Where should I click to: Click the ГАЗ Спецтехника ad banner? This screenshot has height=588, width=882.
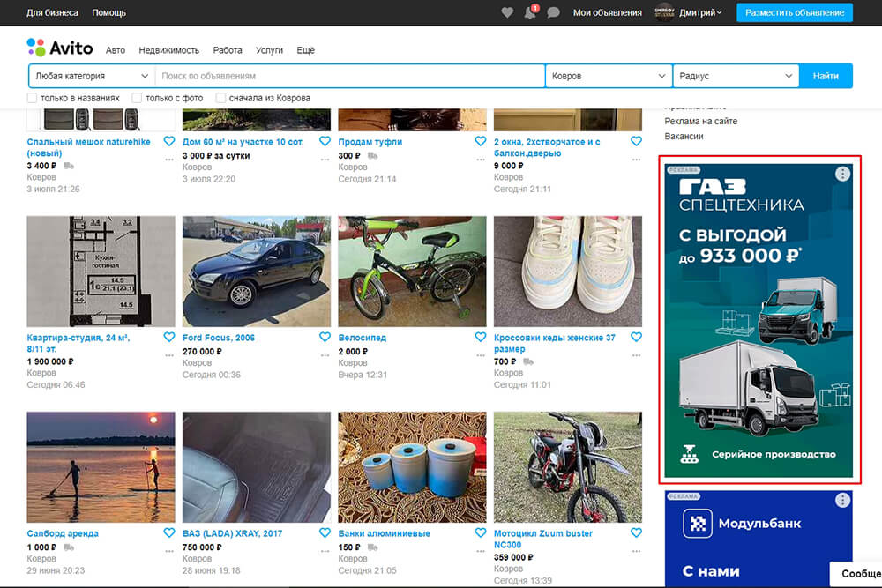pyautogui.click(x=759, y=320)
